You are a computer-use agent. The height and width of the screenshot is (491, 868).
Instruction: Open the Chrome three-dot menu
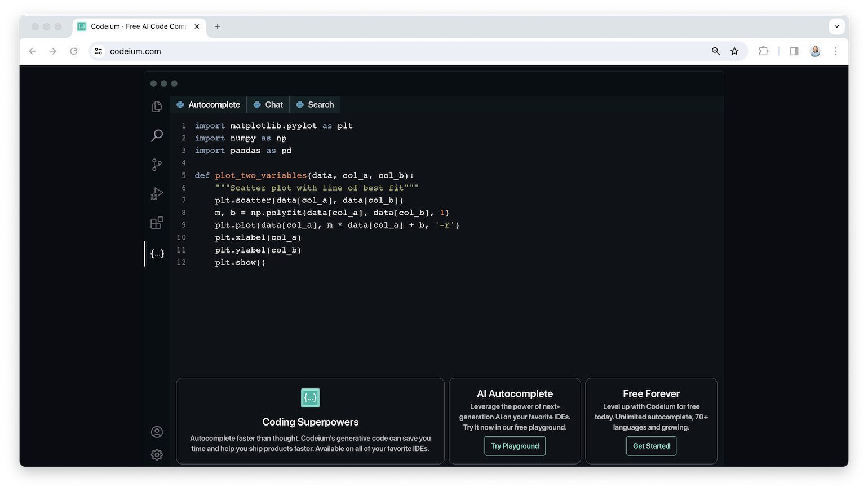coord(836,51)
